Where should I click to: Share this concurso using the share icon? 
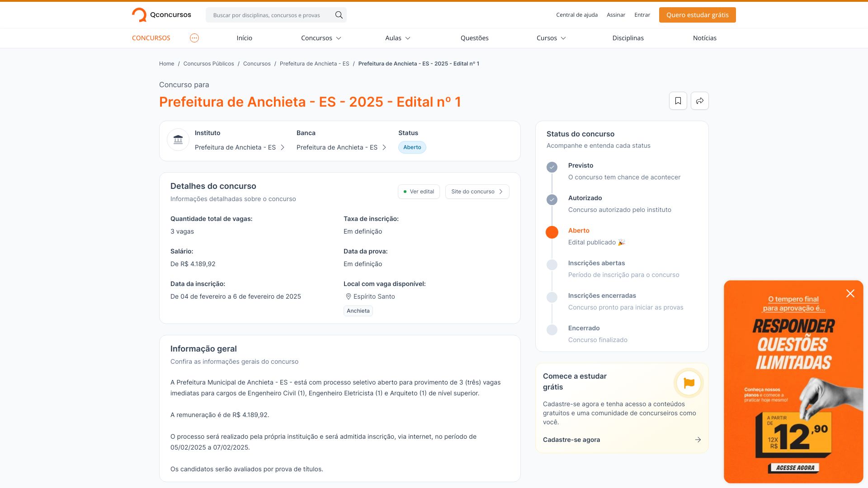700,101
